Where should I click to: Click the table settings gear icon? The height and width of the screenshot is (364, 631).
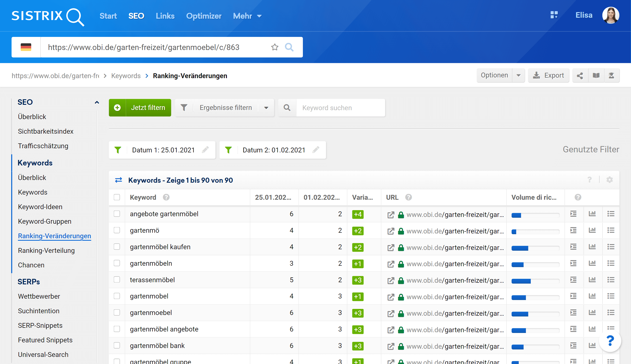(609, 180)
